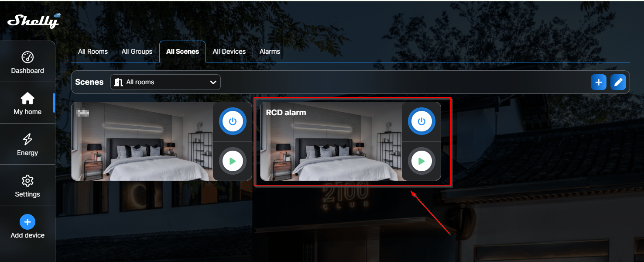Toggle power on the first scene
This screenshot has height=262, width=644.
pyautogui.click(x=233, y=122)
